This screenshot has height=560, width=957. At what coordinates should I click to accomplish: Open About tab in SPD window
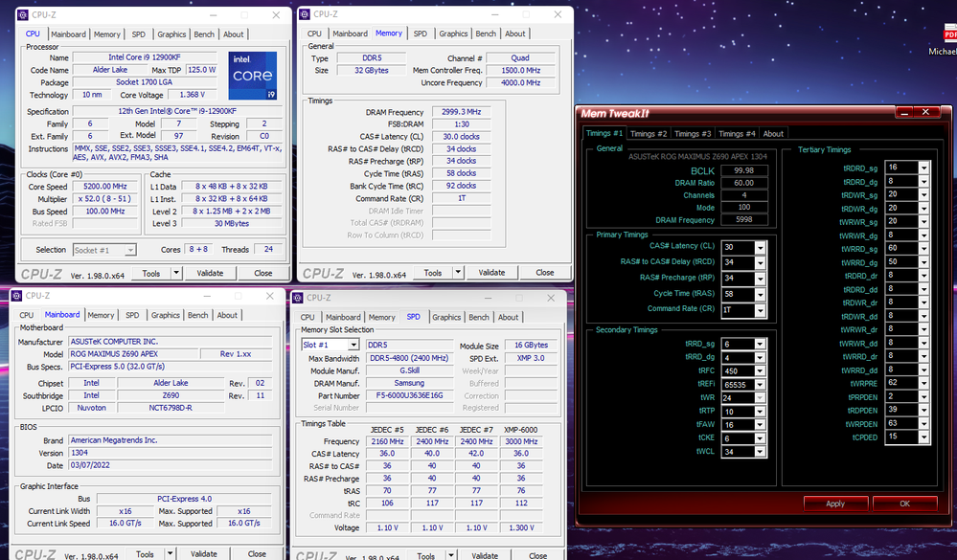(x=508, y=317)
